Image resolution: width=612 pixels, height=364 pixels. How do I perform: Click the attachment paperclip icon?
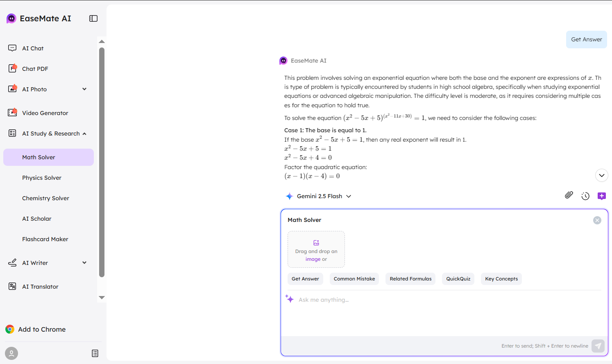pos(569,195)
